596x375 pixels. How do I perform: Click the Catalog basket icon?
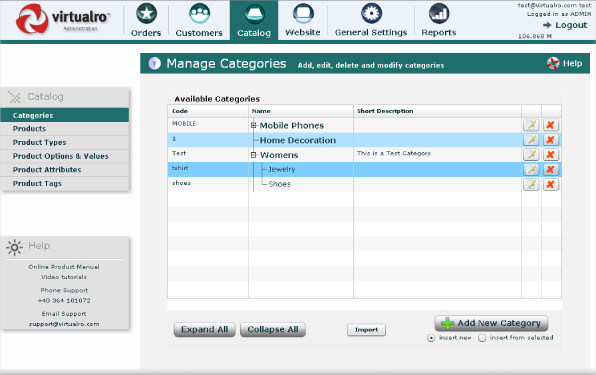coord(254,14)
